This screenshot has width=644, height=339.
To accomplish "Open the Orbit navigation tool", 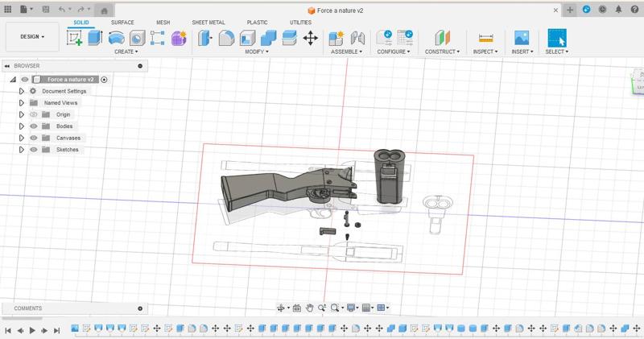I will [x=281, y=308].
